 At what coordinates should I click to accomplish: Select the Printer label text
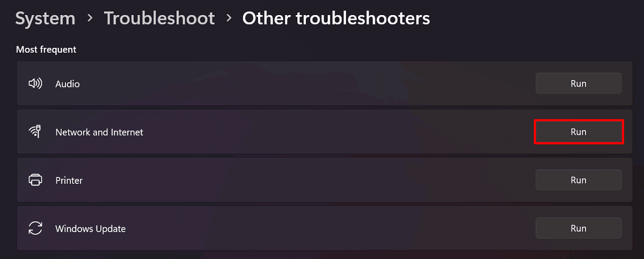coord(69,181)
